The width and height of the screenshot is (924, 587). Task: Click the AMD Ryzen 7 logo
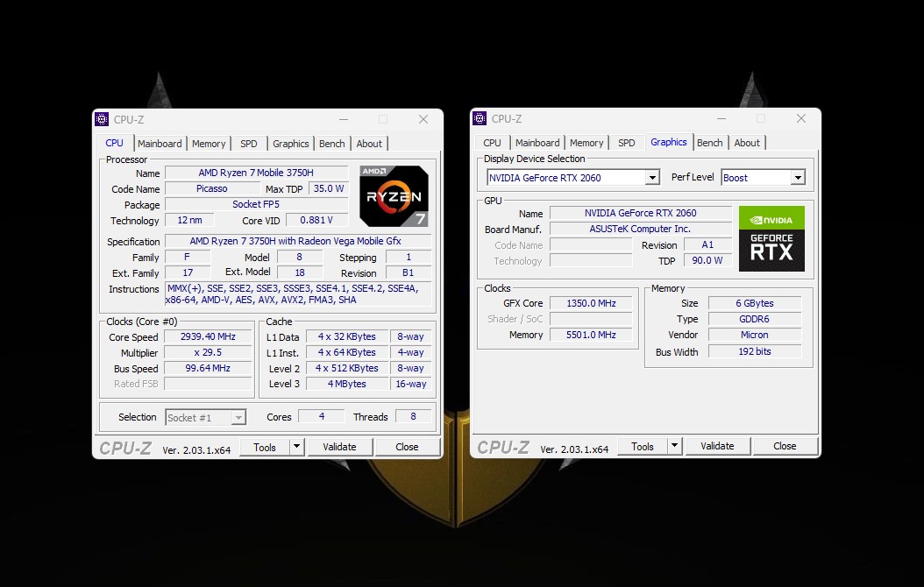(394, 196)
